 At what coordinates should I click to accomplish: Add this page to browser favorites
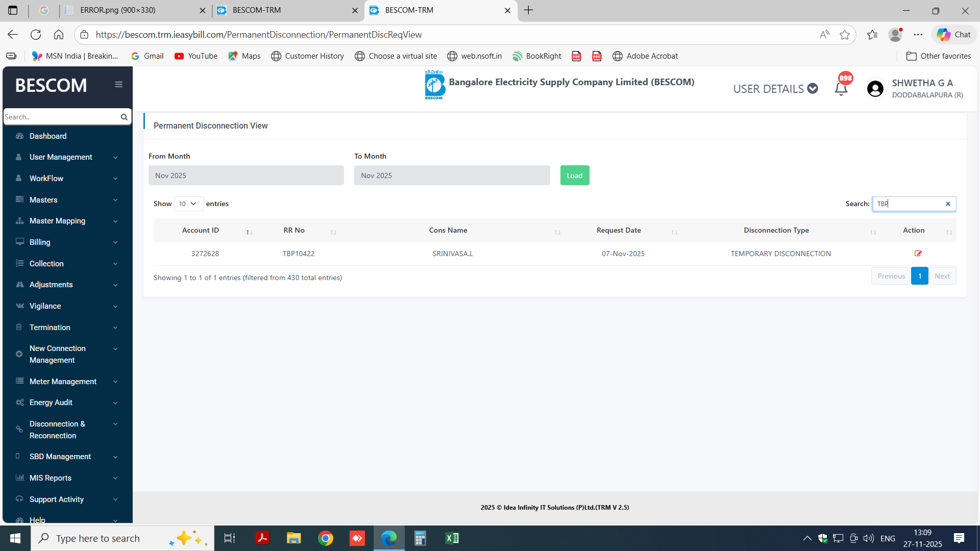click(x=845, y=35)
